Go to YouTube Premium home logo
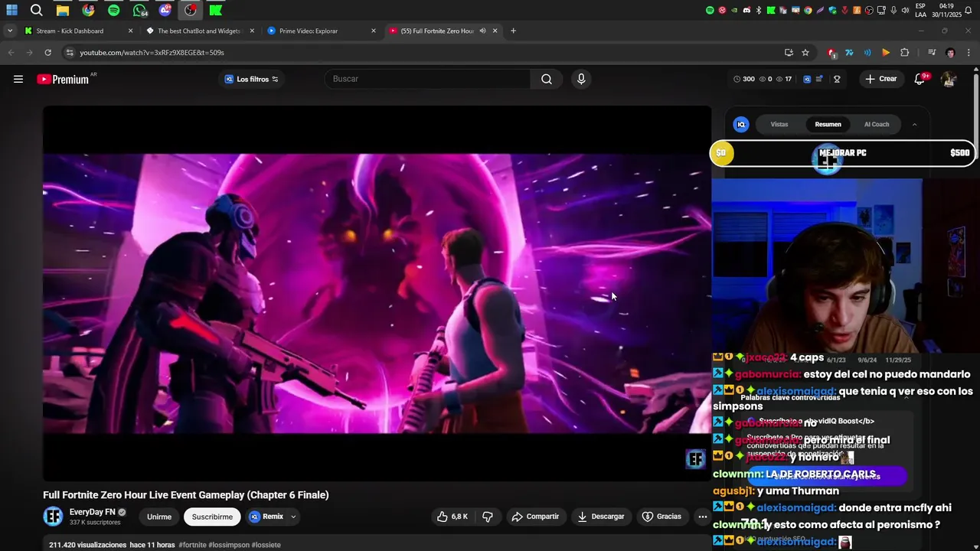 pyautogui.click(x=63, y=80)
